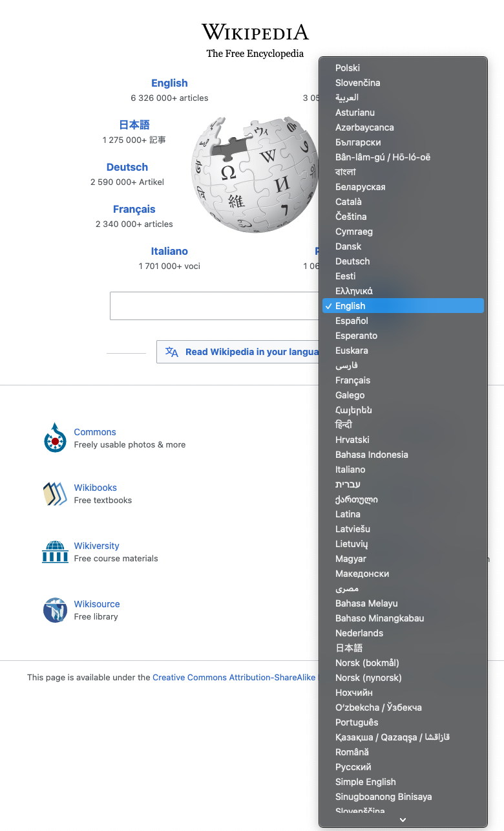
Task: Select Dansk language option
Action: pyautogui.click(x=403, y=246)
